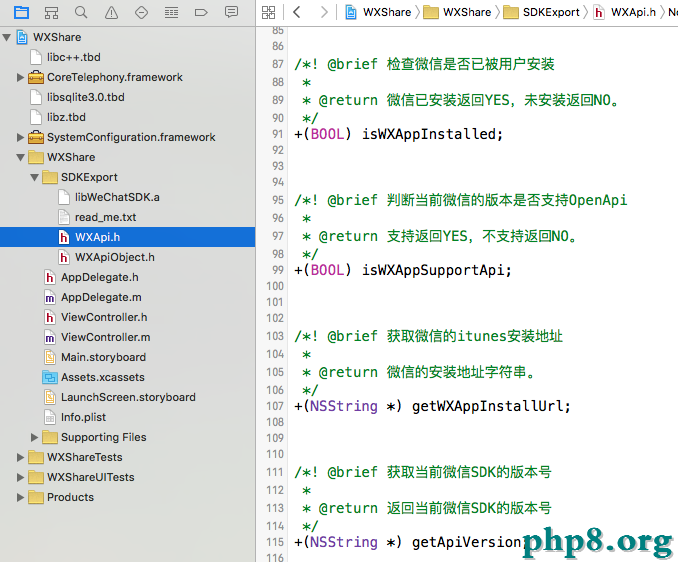
Task: Click isWXAppInstalled method declaration
Action: 432,134
